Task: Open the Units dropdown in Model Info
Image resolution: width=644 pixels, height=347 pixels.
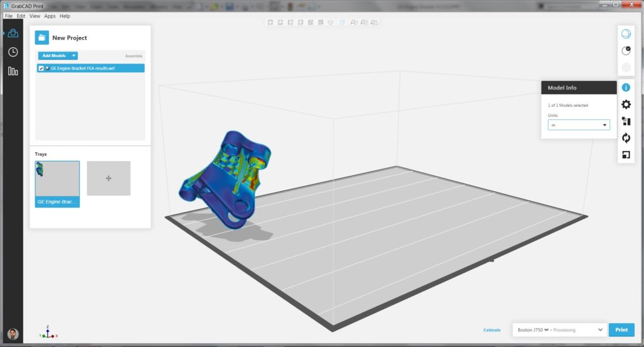Action: [x=579, y=125]
